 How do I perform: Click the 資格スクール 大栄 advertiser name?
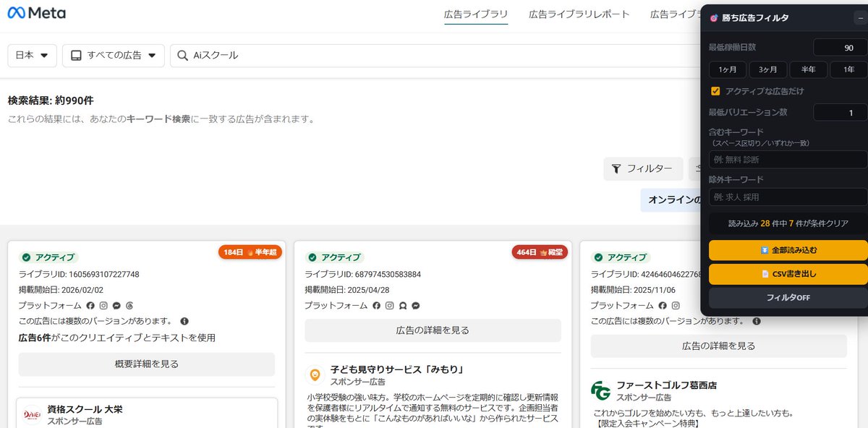[85, 409]
